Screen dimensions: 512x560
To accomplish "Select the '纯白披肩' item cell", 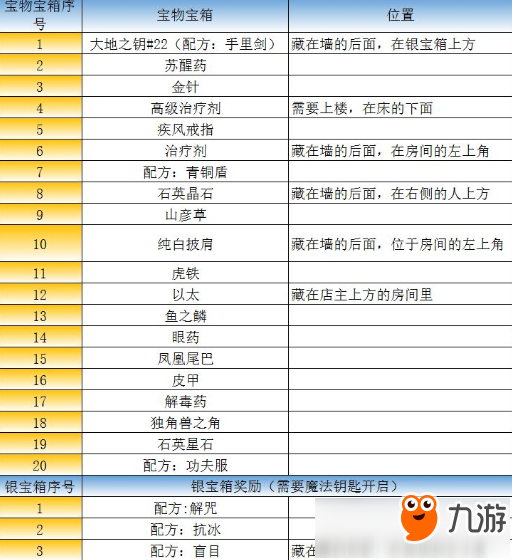I will click(185, 244).
